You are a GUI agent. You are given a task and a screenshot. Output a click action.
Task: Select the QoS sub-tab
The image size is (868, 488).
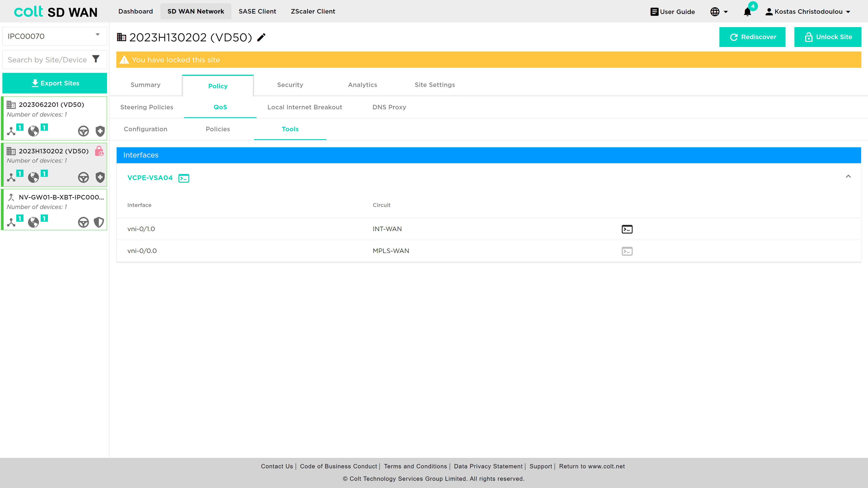click(220, 107)
